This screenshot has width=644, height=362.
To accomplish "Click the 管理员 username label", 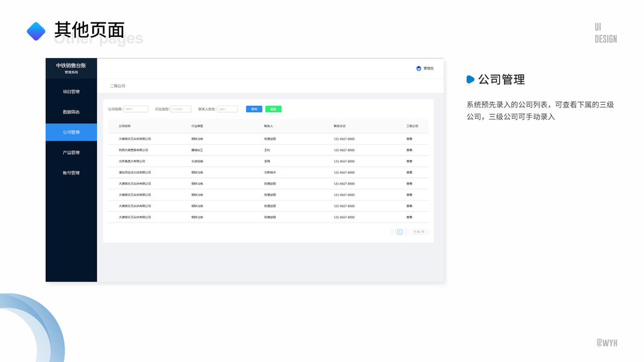I will [x=429, y=69].
